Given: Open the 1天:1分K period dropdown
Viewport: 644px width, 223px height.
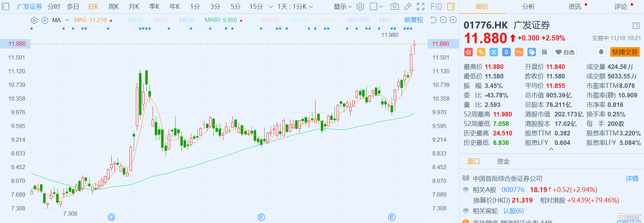Looking at the screenshot, I should pos(295,7).
